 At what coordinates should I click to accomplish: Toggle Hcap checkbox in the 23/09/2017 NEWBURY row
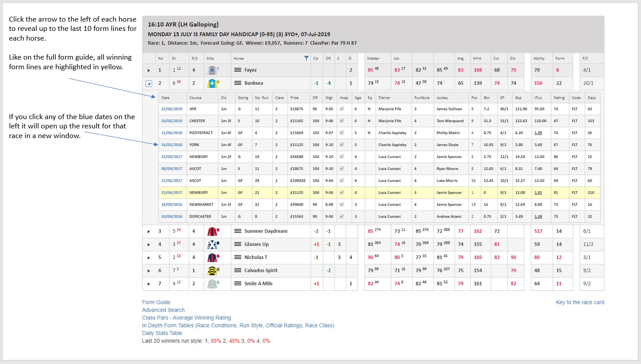point(341,157)
